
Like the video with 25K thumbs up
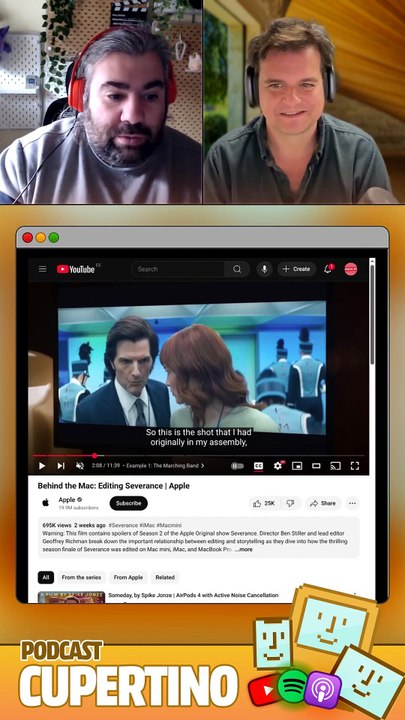265,503
